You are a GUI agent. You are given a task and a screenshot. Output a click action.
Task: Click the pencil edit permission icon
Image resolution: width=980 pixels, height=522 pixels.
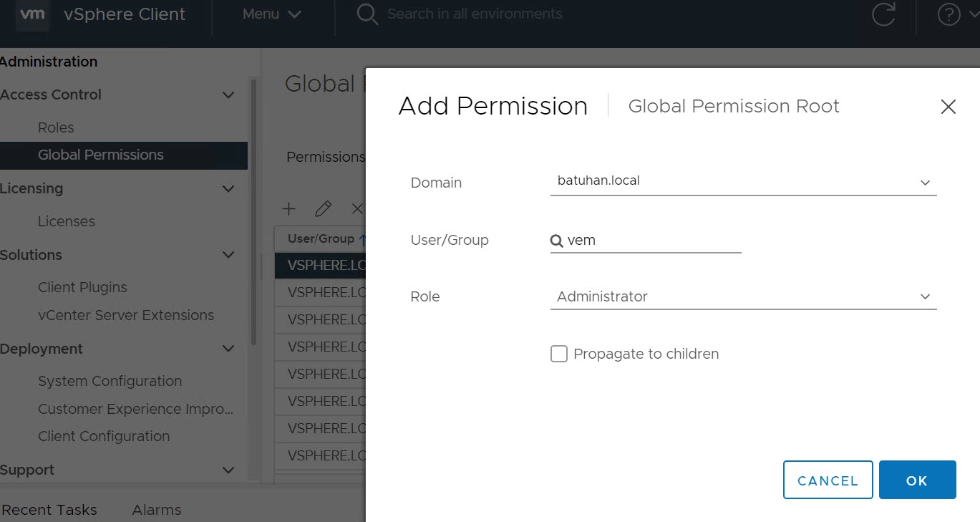(x=323, y=209)
